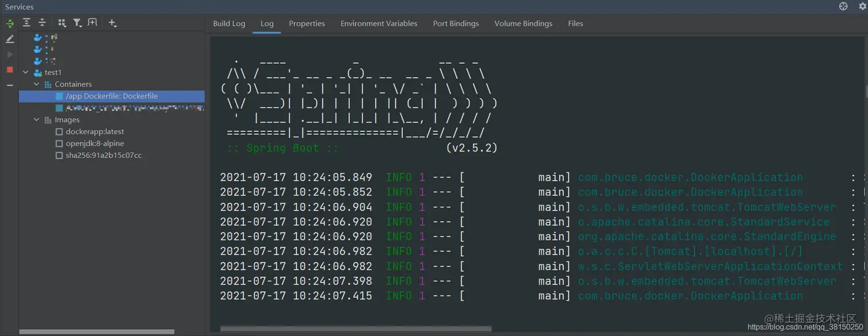Click DockerApplication entry at 10:24:07.415
Image resolution: width=868 pixels, height=336 pixels.
point(691,296)
